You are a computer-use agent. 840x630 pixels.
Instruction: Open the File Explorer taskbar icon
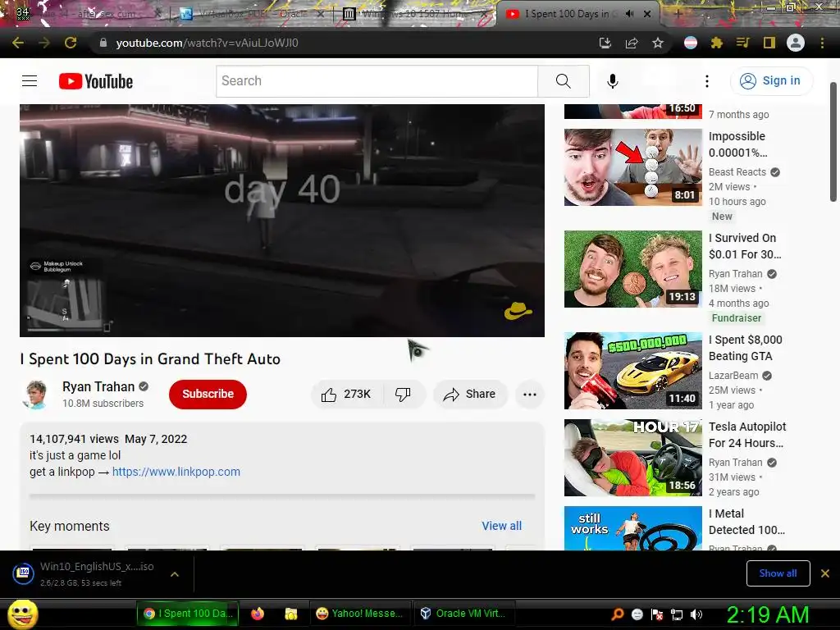click(x=291, y=614)
